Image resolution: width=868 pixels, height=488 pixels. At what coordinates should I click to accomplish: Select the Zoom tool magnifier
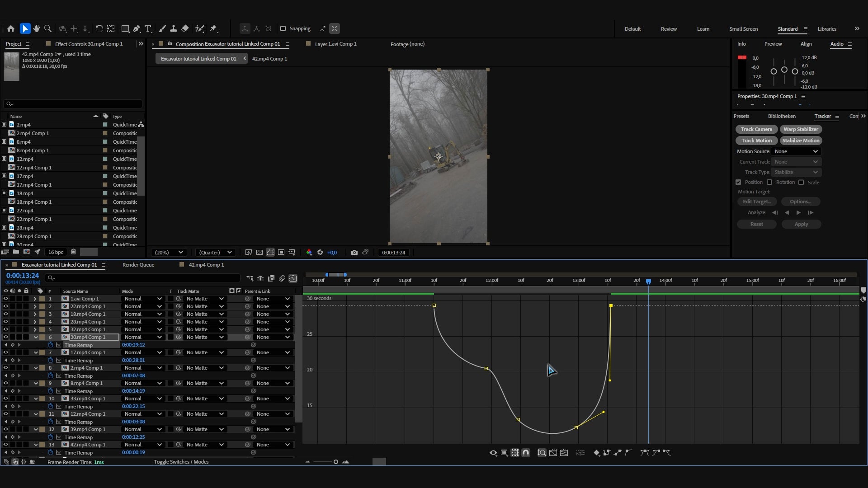48,28
